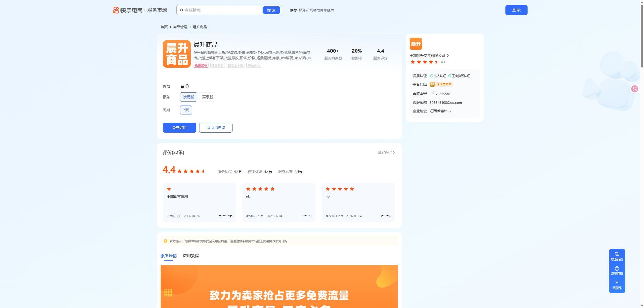Screen dimensions: 644x308
Task: Click the 不能正常使用 review card
Action: pyautogui.click(x=199, y=202)
